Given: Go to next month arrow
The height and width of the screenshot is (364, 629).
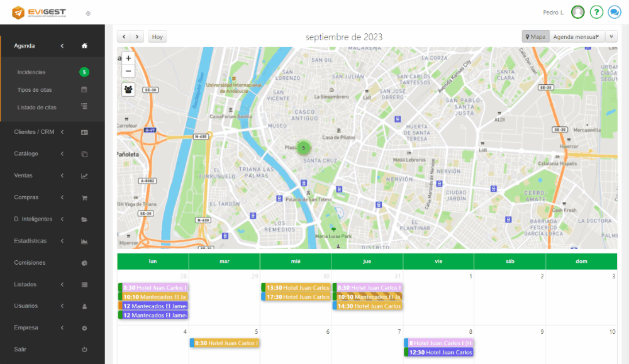Looking at the screenshot, I should pos(137,36).
